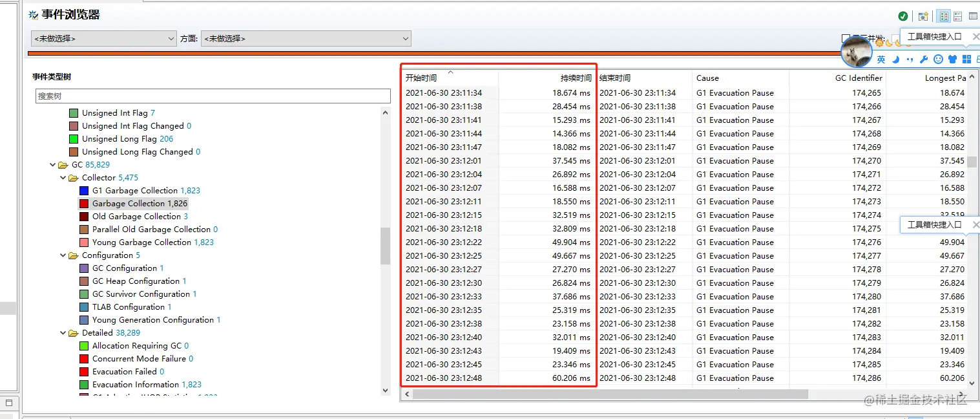This screenshot has width=980, height=419.
Task: Open the first <未做选择> dropdown
Action: (104, 39)
